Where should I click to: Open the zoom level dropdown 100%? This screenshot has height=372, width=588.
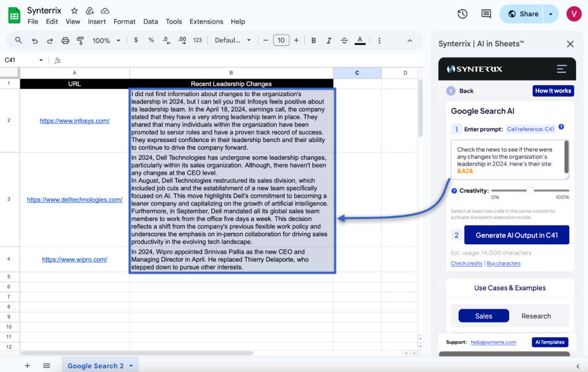pyautogui.click(x=106, y=41)
